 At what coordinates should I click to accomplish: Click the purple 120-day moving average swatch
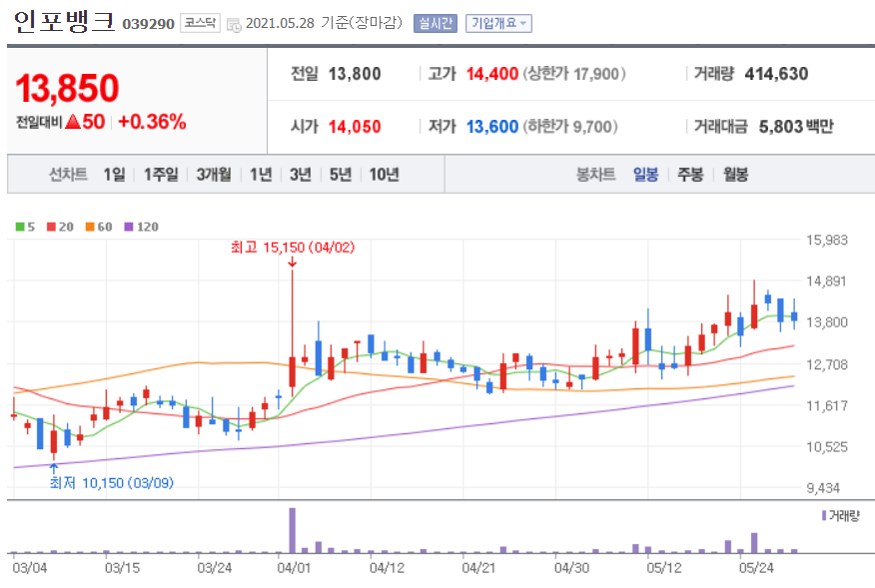pos(129,227)
